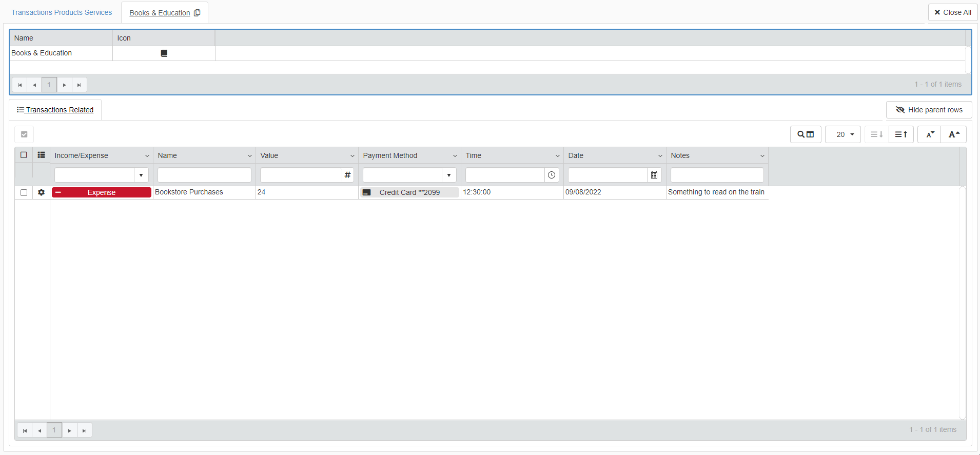Viewport: 980px width, 455px height.
Task: Open the page size dropdown showing 20
Action: 843,134
